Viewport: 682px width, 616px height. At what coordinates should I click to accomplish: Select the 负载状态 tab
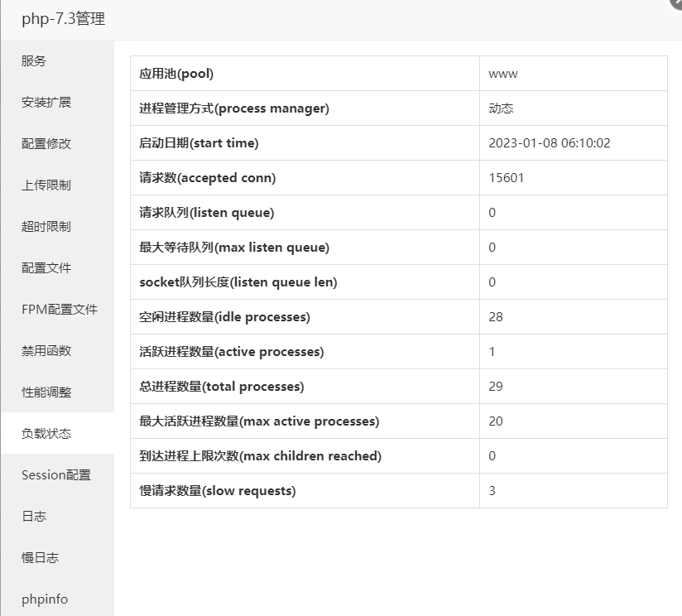pos(57,433)
